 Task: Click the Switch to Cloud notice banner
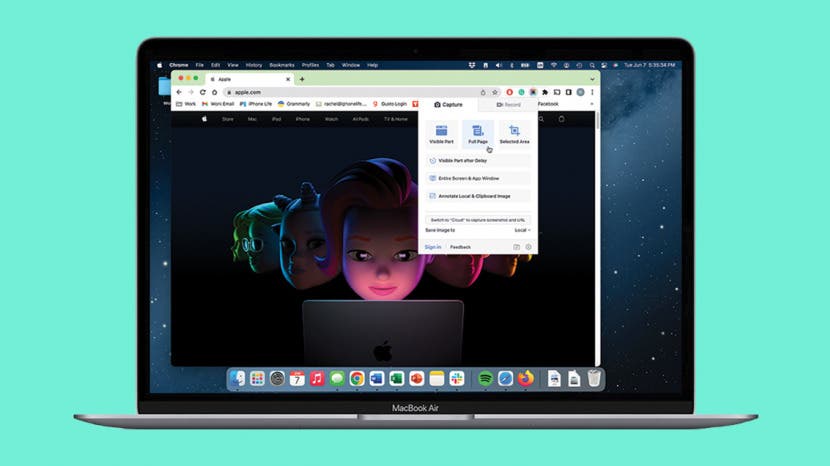[478, 220]
